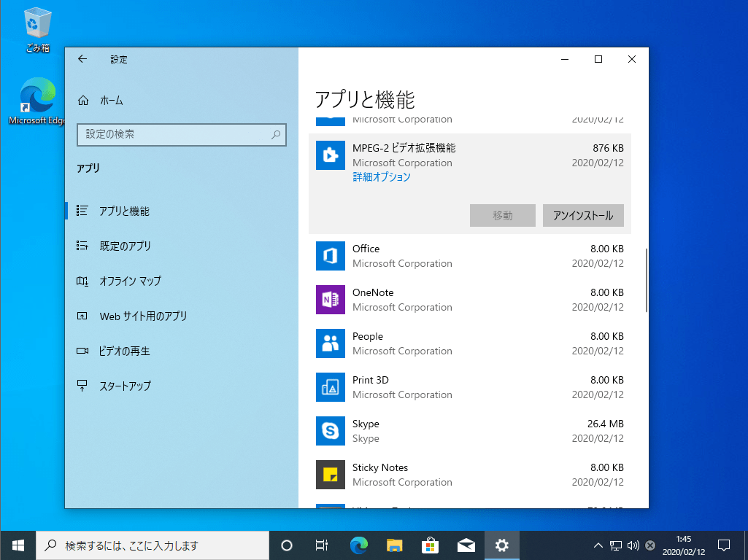This screenshot has height=560, width=748.
Task: Select the People row name
Action: pos(367,336)
